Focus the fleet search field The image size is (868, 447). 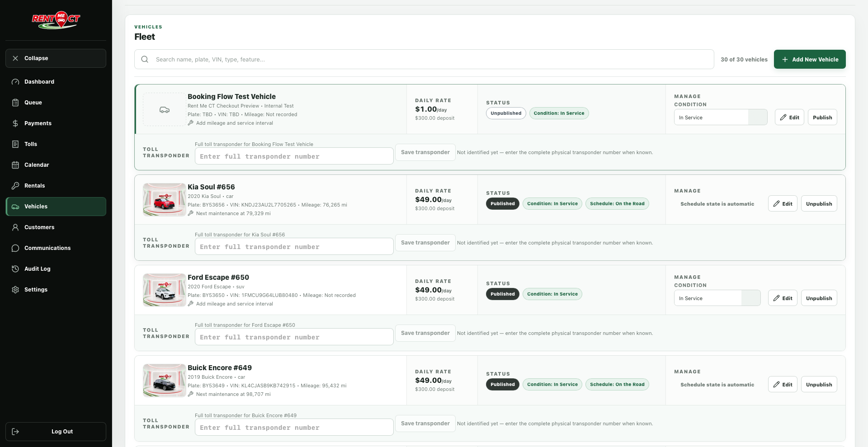pos(424,59)
